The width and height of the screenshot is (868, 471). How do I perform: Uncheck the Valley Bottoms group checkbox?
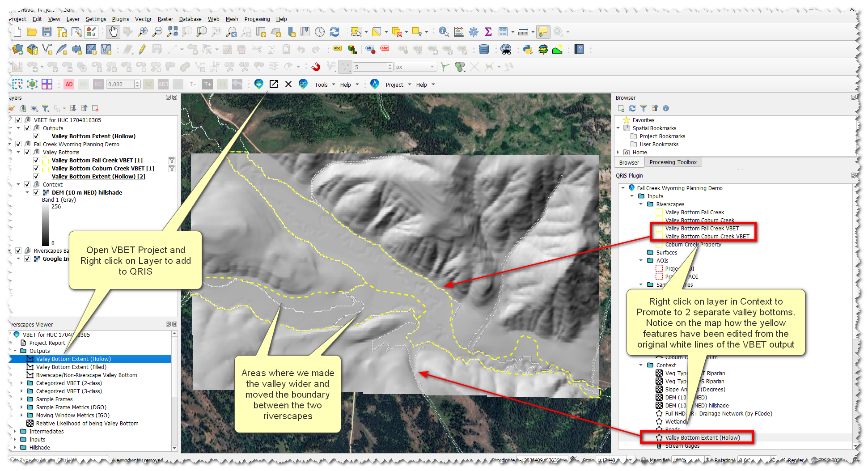[x=27, y=153]
